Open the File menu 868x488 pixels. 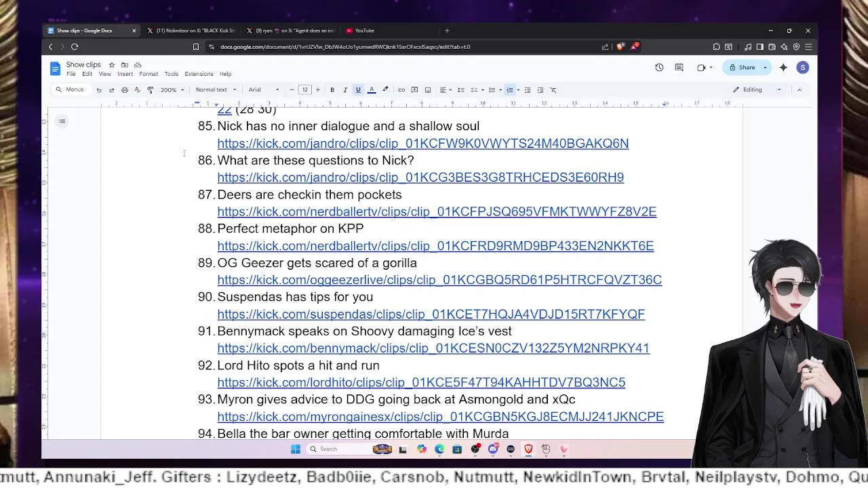coord(71,74)
